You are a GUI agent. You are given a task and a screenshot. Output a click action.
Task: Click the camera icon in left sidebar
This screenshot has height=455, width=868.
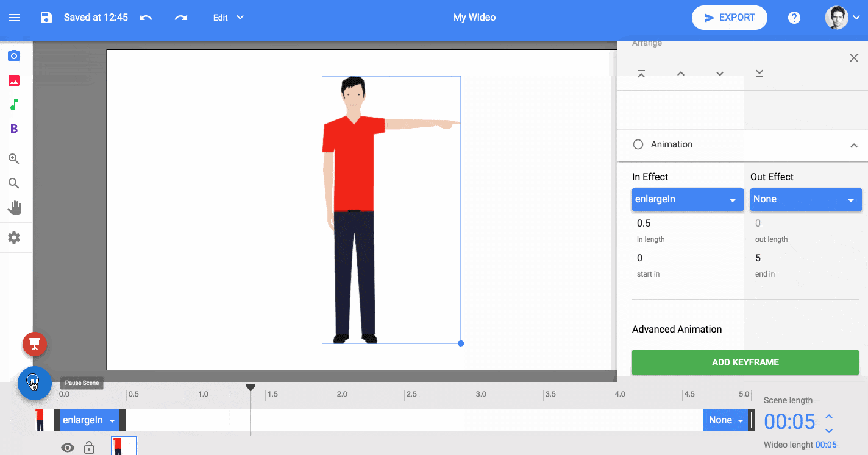[14, 56]
